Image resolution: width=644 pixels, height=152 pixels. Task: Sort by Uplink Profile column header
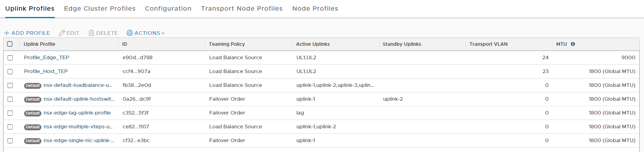(39, 44)
